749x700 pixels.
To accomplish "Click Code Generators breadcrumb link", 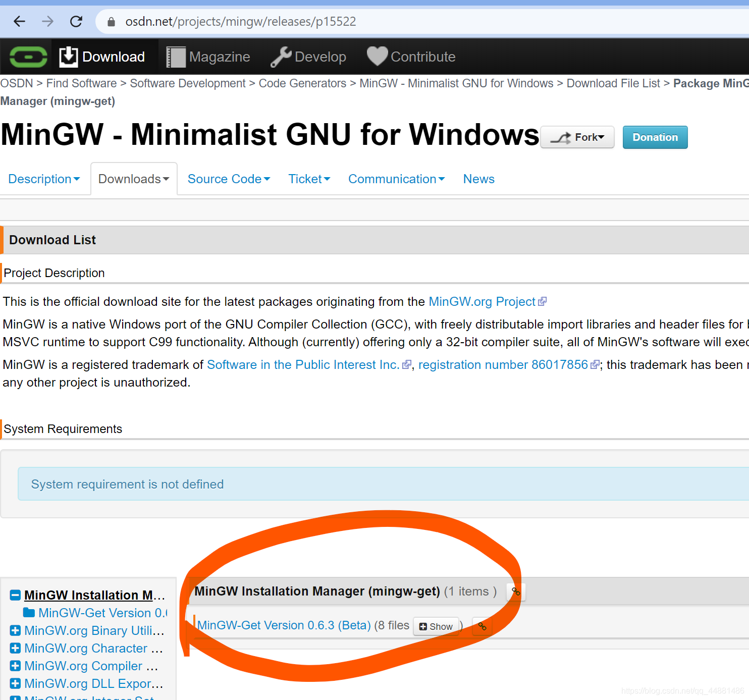I will (302, 83).
